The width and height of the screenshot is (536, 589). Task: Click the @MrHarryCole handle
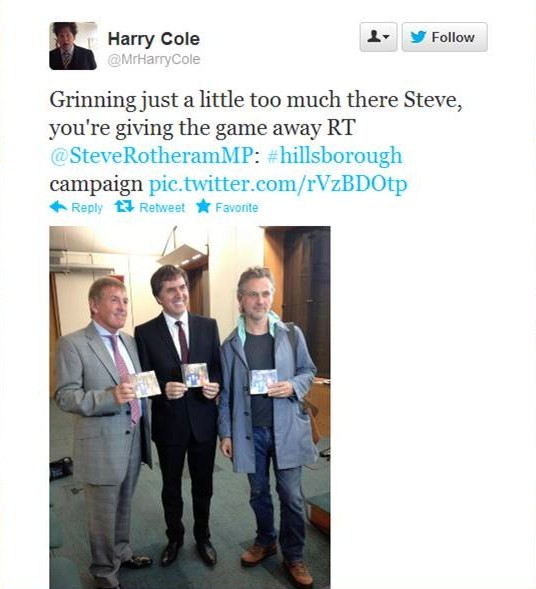[x=154, y=59]
